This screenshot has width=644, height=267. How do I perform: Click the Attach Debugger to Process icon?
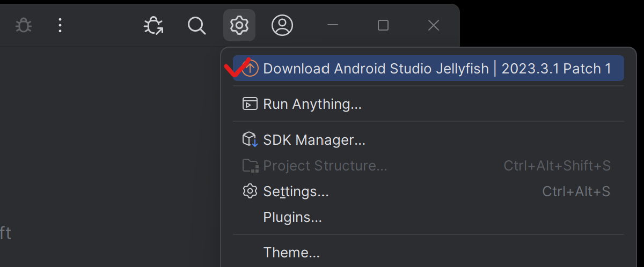point(154,25)
